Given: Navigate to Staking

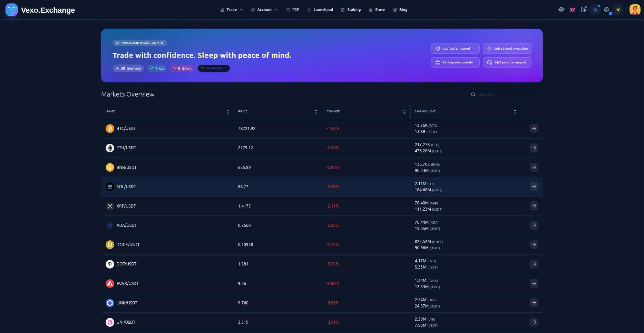Looking at the screenshot, I should coord(351,10).
